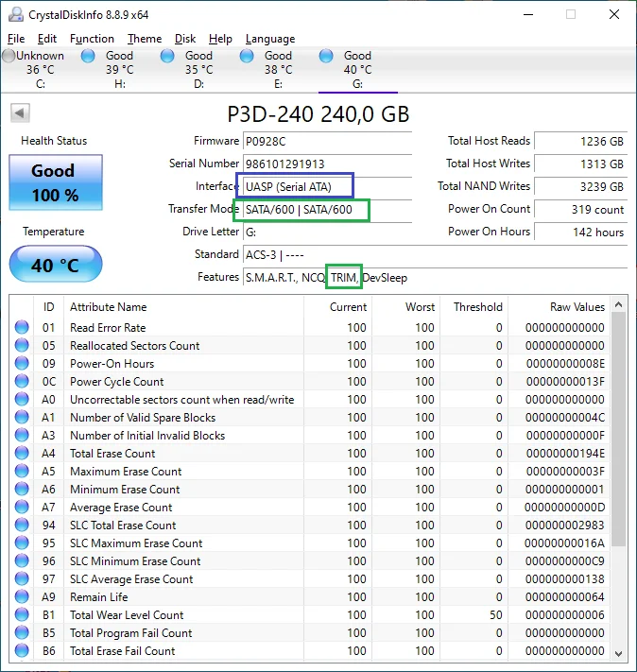Click the attribute list scrollbar thumb

pos(618,429)
